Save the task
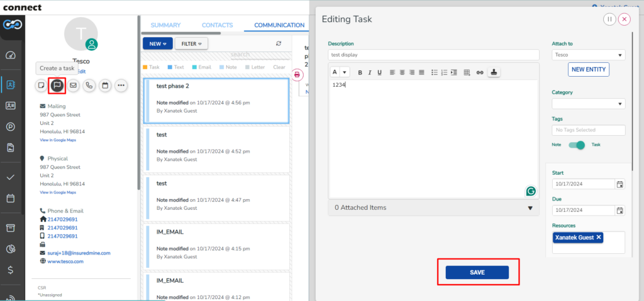The height and width of the screenshot is (301, 644). (x=477, y=272)
